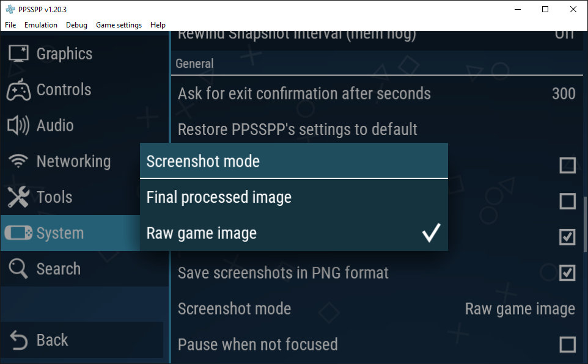The image size is (588, 364).
Task: Open the Audio settings tab
Action: click(85, 125)
